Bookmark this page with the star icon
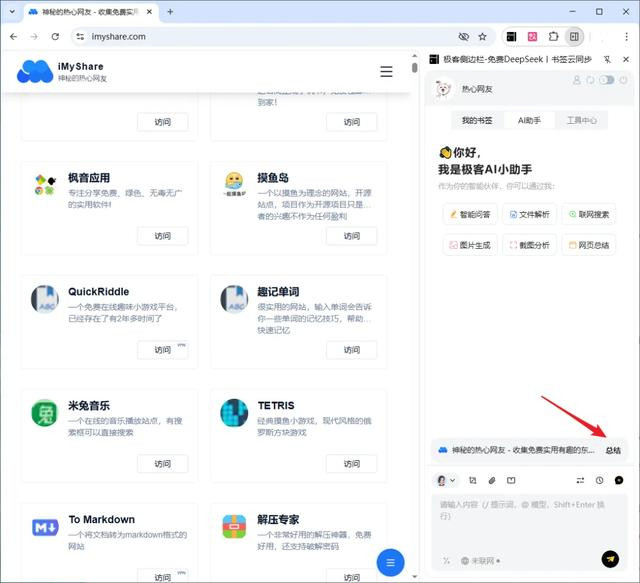Image resolution: width=640 pixels, height=583 pixels. point(482,37)
